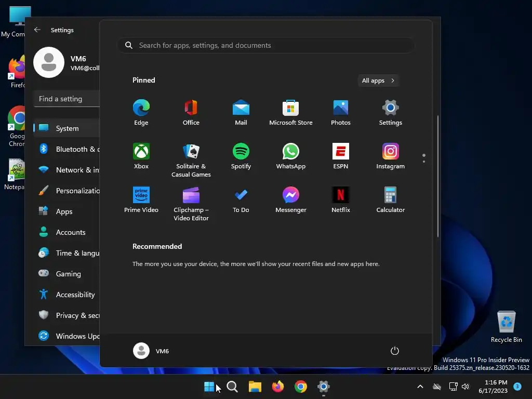Click the Start menu vertical scrollbar
Viewport: 532px width, 399px height.
[x=438, y=177]
